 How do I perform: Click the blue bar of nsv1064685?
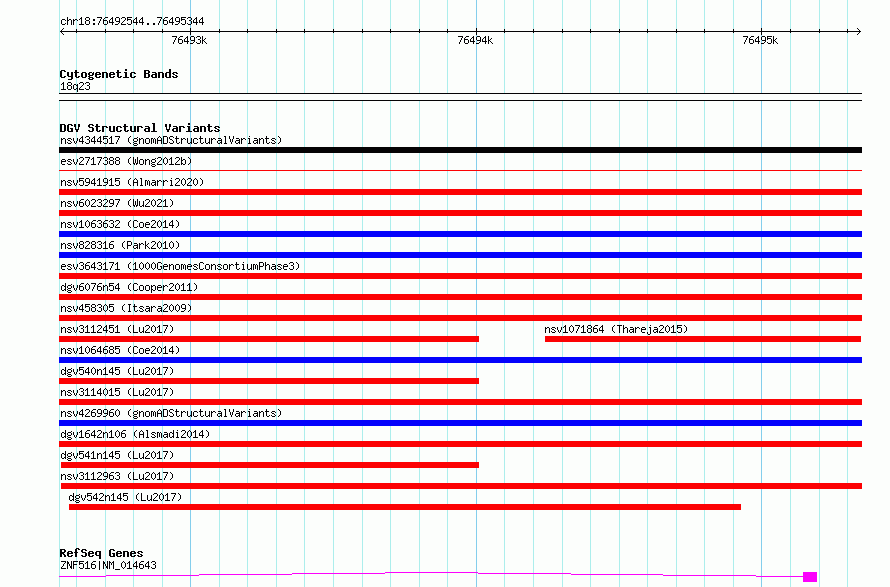pyautogui.click(x=460, y=360)
